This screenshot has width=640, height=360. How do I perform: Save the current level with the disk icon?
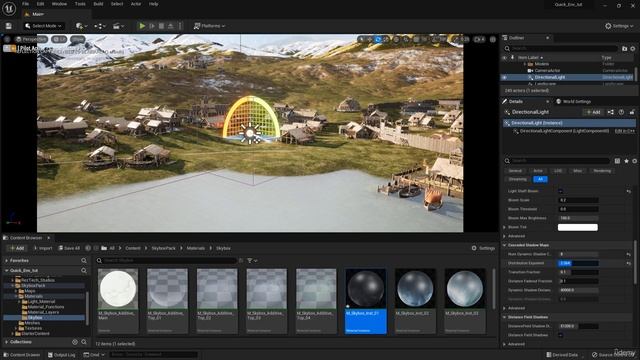point(9,26)
